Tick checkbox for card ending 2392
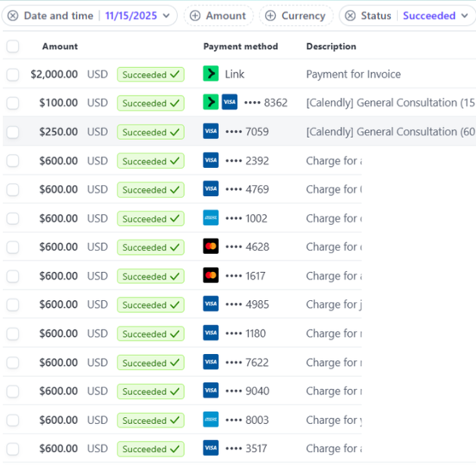 pyautogui.click(x=13, y=161)
